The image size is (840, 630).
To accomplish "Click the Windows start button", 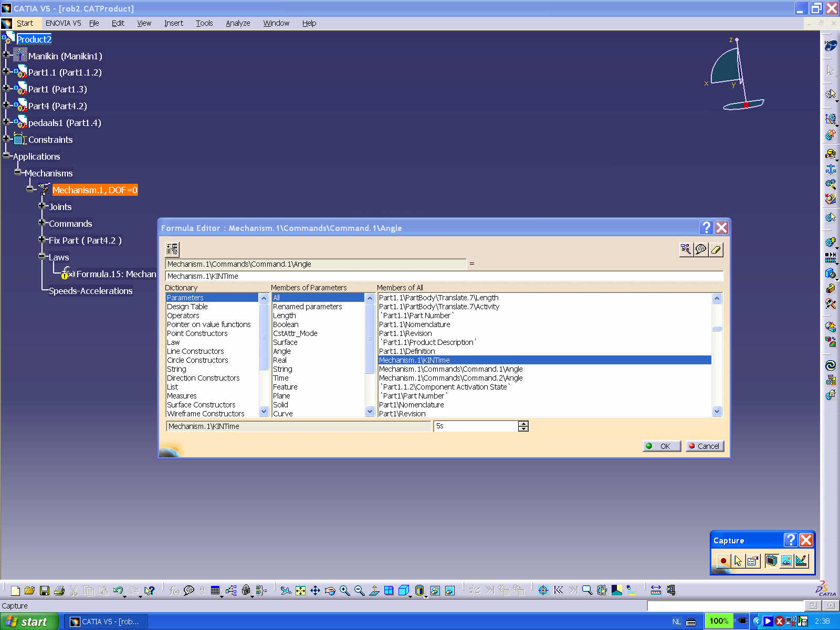I will [29, 622].
